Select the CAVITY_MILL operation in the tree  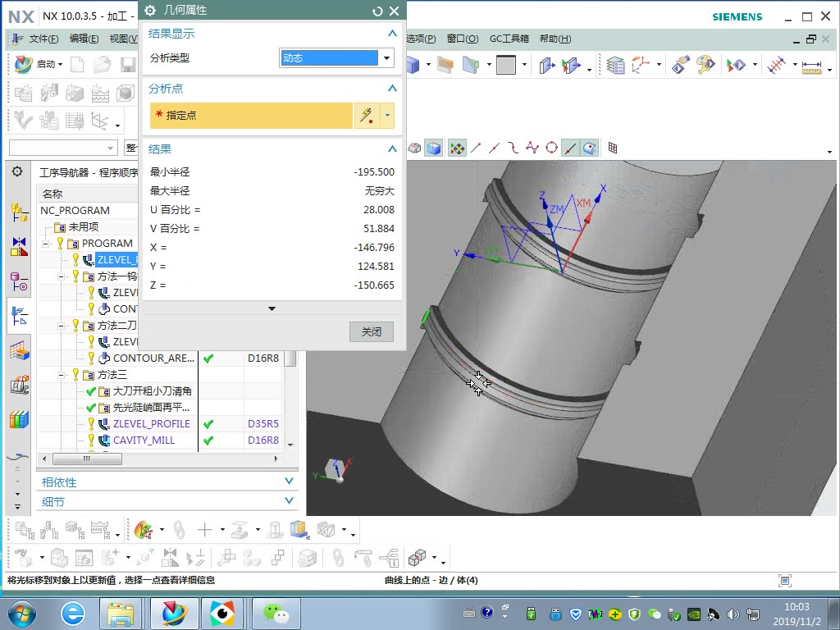click(144, 441)
